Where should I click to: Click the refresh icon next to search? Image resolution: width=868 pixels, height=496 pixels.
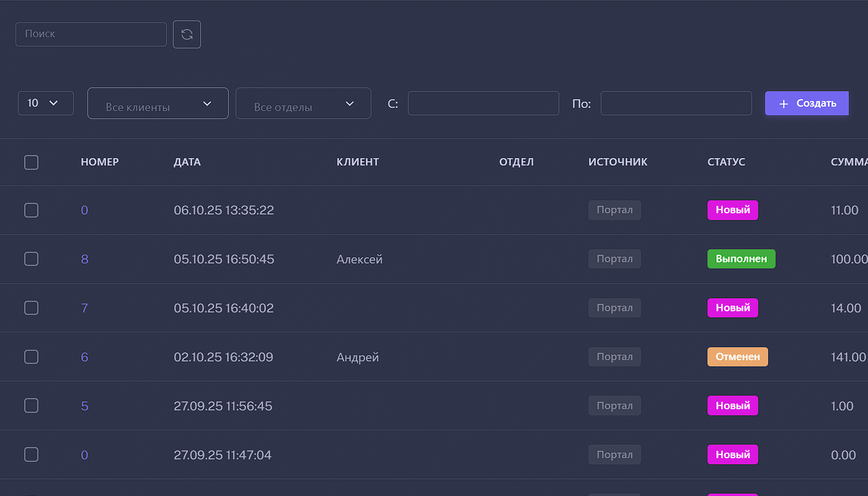(x=187, y=35)
